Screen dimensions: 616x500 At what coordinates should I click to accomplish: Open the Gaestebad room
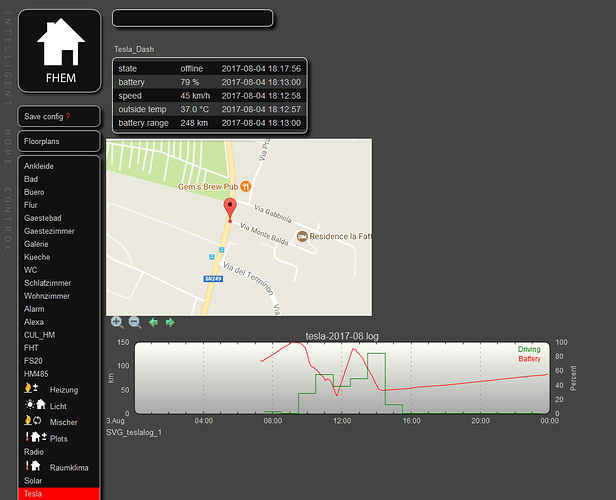(x=43, y=218)
